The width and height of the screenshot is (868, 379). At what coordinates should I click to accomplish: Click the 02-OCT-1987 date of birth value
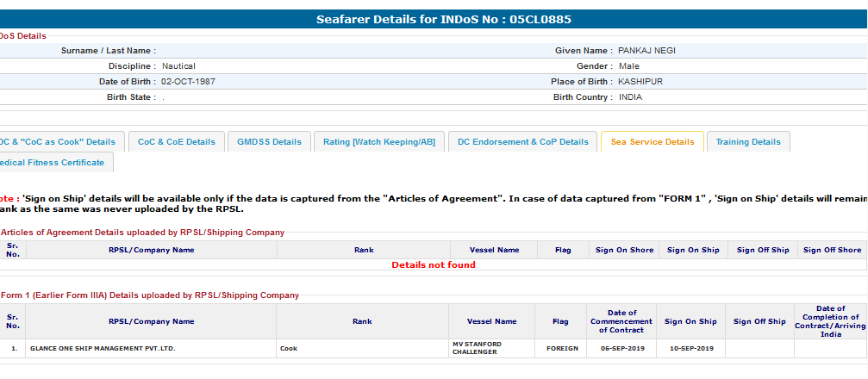pyautogui.click(x=188, y=82)
